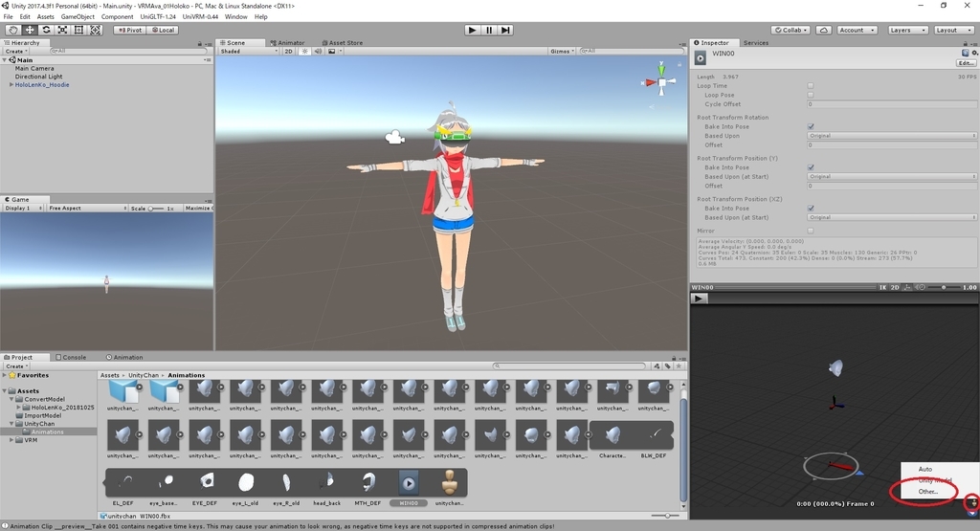
Task: Toggle the preview pivot display icon
Action: click(x=907, y=287)
